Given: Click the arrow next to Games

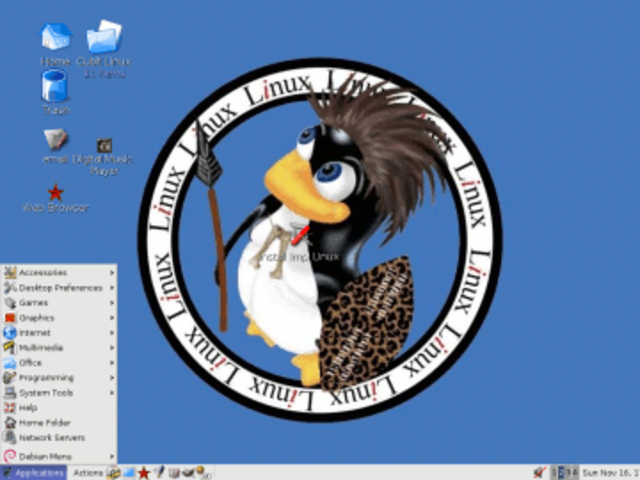Looking at the screenshot, I should [x=111, y=302].
